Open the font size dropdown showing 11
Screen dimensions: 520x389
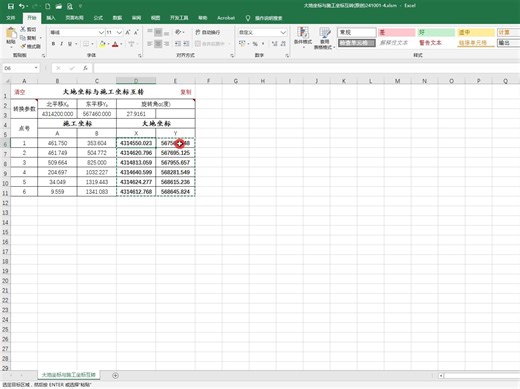coord(119,32)
